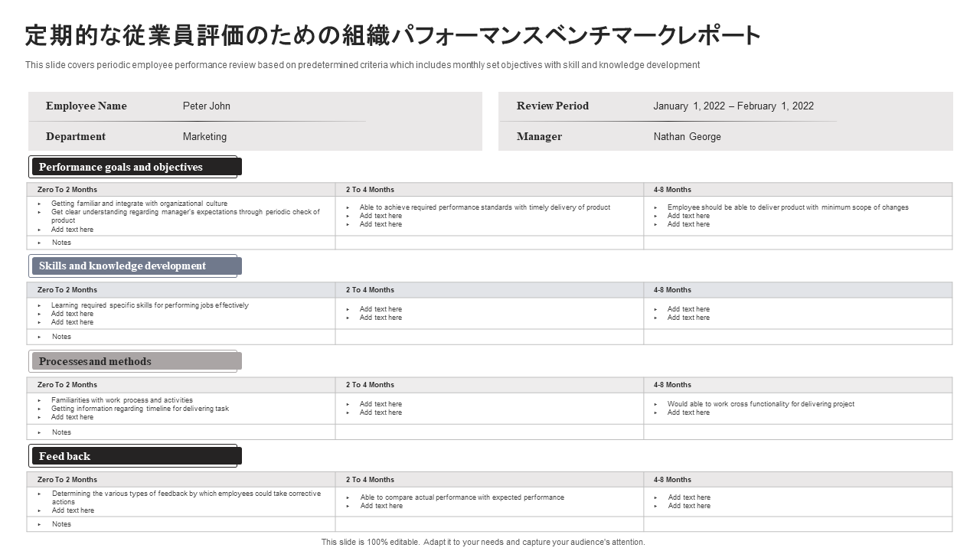Click 'Determining the various types of feedback' bullet
This screenshot has width=980, height=551.
[187, 497]
